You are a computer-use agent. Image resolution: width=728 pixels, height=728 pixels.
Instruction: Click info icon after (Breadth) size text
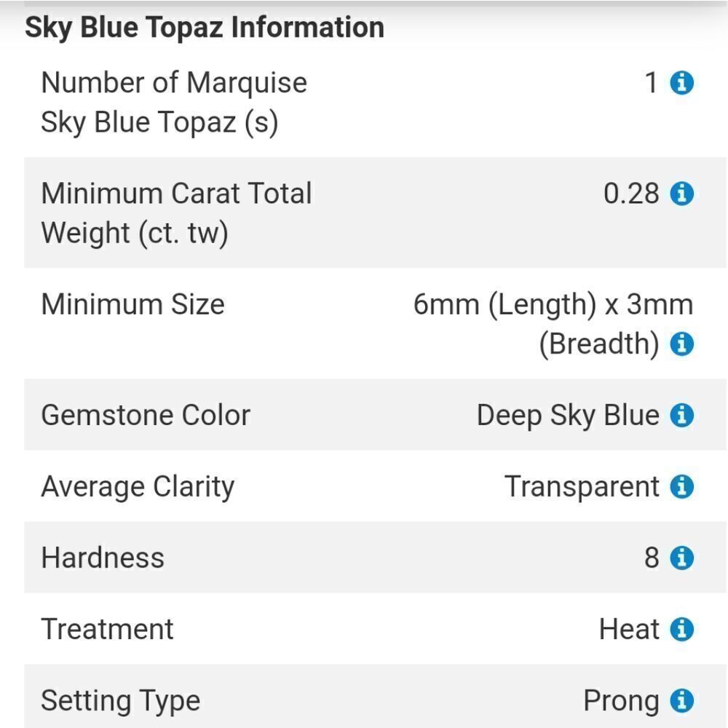click(681, 344)
